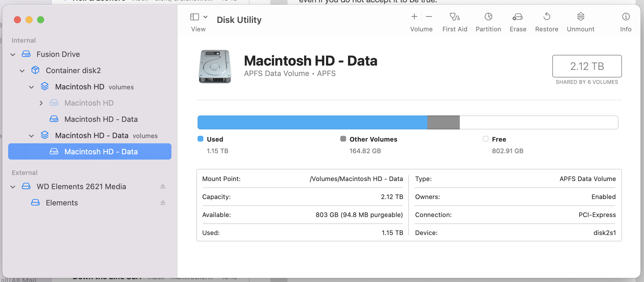
Task: Click the Macintosh HD - Data drive image
Action: coord(215,66)
